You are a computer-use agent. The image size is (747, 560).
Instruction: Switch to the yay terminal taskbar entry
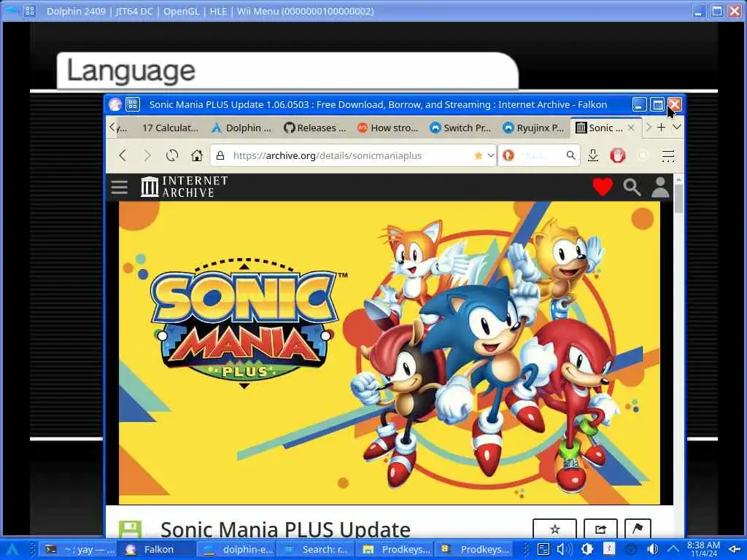pyautogui.click(x=79, y=550)
